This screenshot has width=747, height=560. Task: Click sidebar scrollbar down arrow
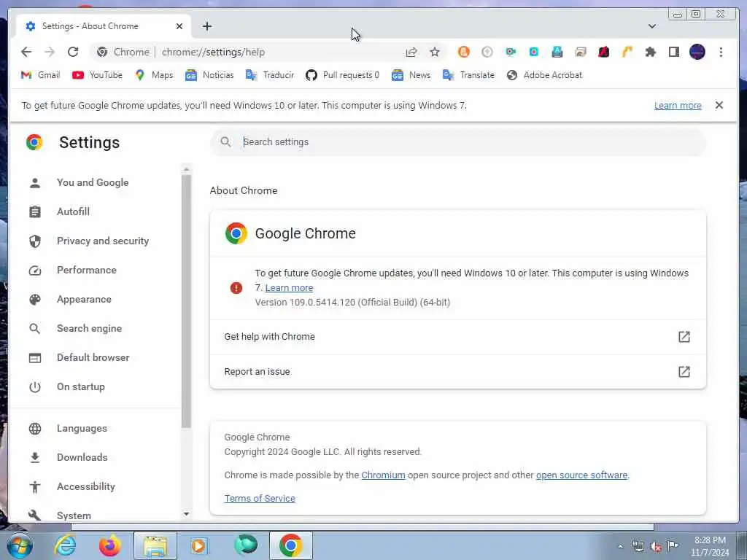coord(186,514)
